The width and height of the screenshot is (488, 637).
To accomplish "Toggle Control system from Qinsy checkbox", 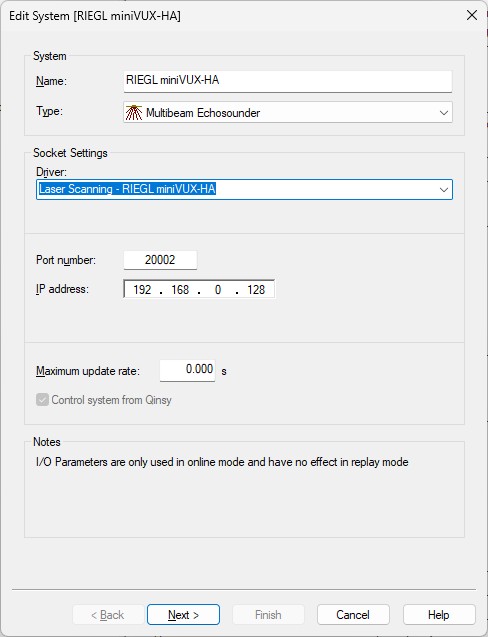I will (x=42, y=400).
